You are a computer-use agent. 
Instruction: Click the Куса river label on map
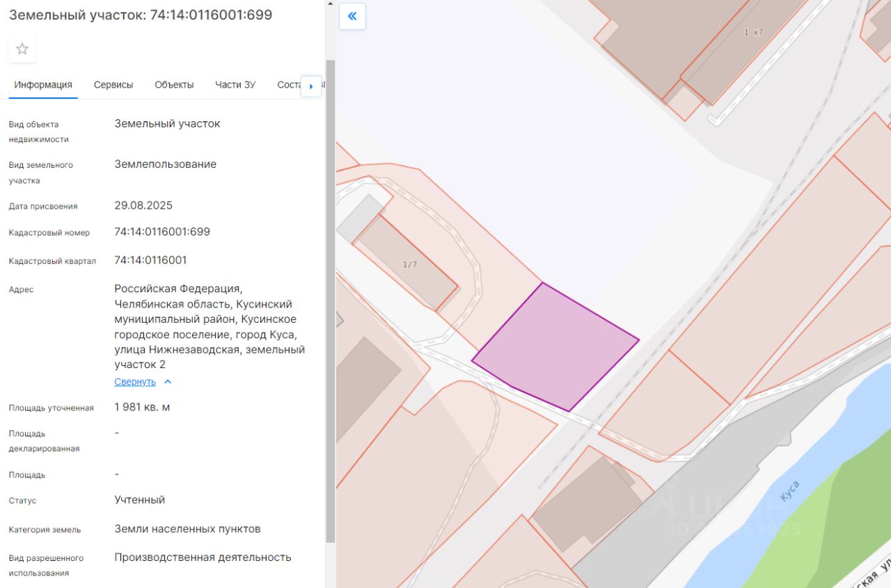point(789,491)
